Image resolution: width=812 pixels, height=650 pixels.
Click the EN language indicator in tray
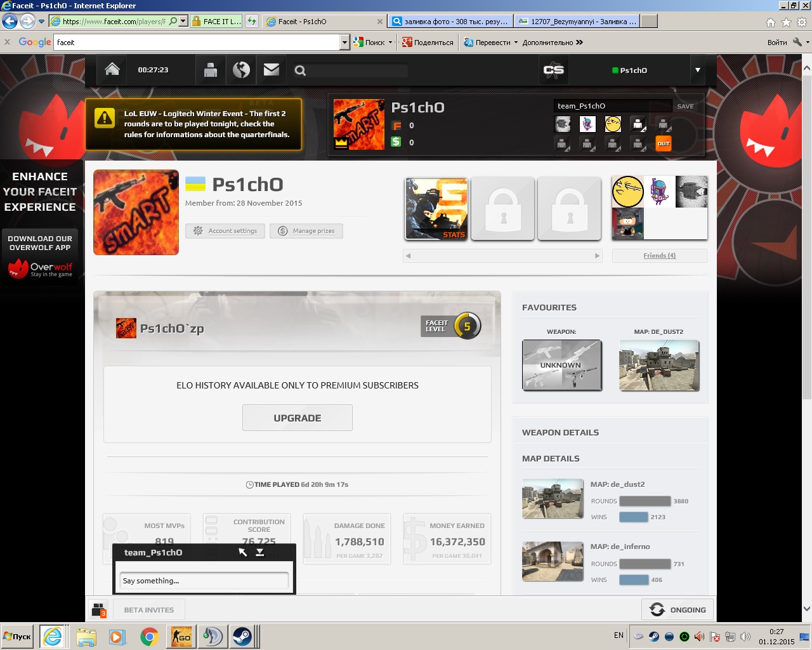click(x=619, y=635)
